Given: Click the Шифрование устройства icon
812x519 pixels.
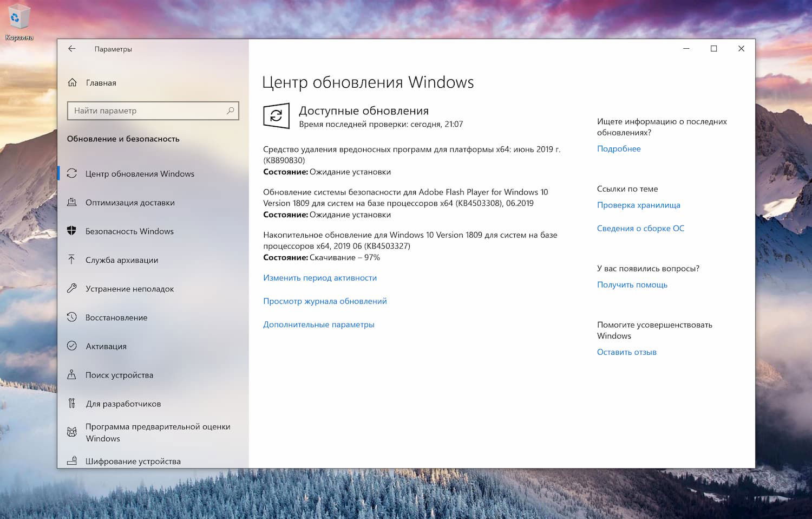Looking at the screenshot, I should pyautogui.click(x=73, y=460).
